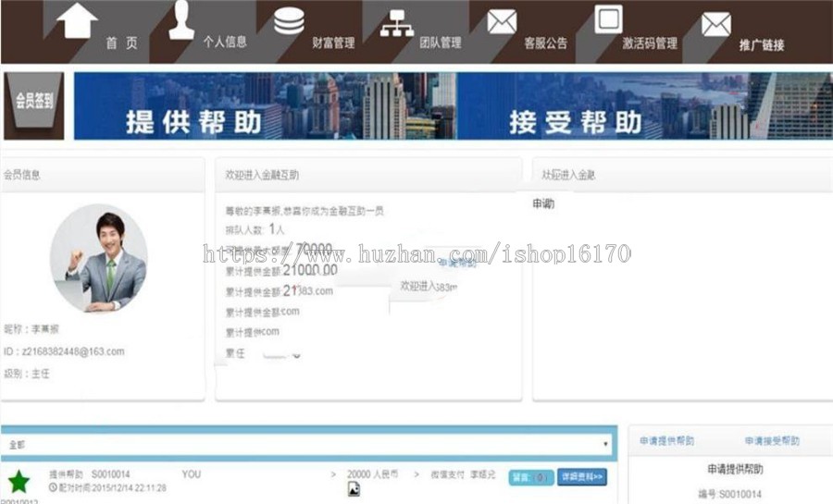Click the image file icon under 20000 人民币

(x=354, y=488)
